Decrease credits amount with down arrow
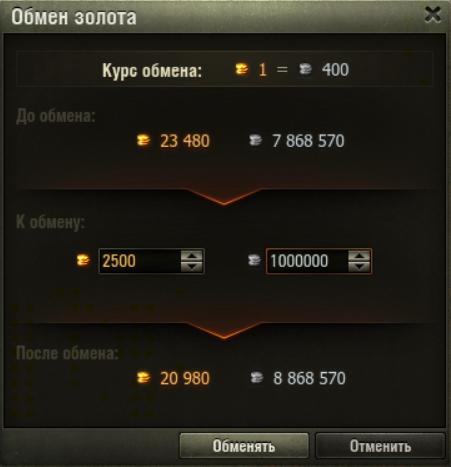The height and width of the screenshot is (467, 451). [359, 266]
